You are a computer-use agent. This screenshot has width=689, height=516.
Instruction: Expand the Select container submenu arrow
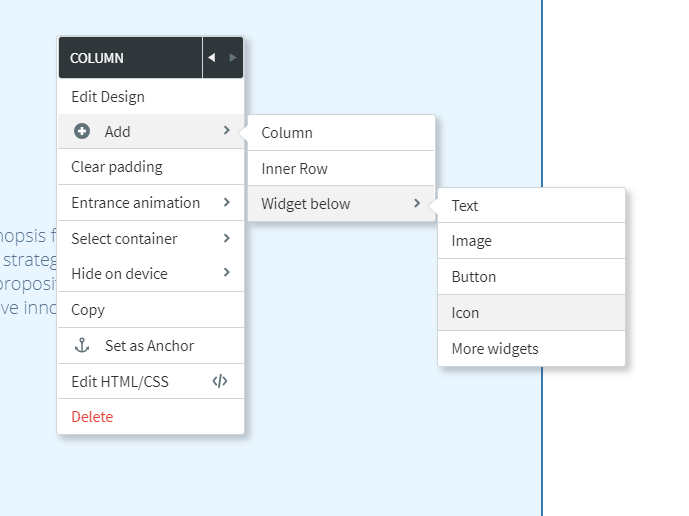227,238
